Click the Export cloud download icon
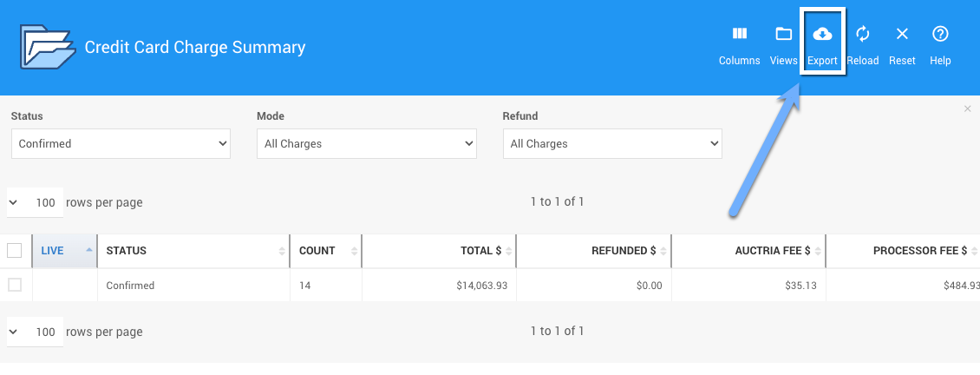Image resolution: width=980 pixels, height=375 pixels. click(822, 35)
